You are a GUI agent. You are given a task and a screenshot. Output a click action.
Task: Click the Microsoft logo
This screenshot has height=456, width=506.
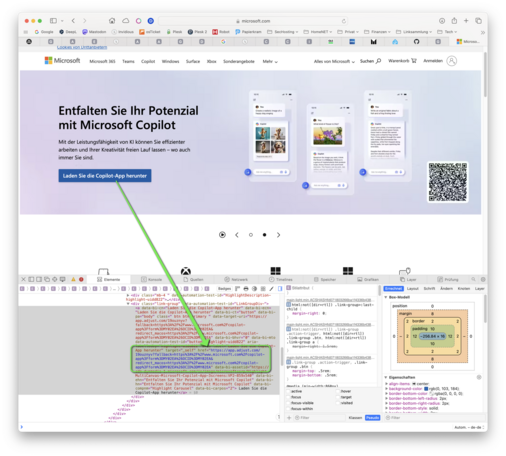[x=62, y=61]
